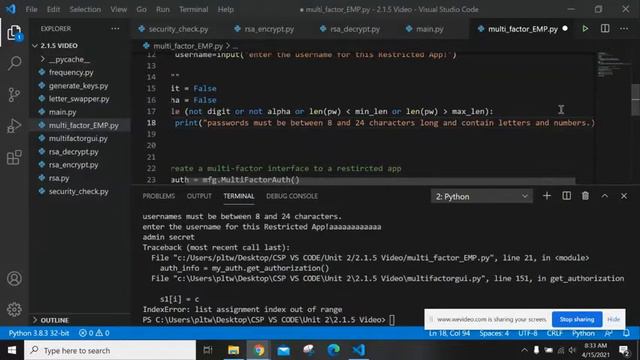640x360 pixels.
Task: Split the terminal panel
Action: [x=567, y=196]
